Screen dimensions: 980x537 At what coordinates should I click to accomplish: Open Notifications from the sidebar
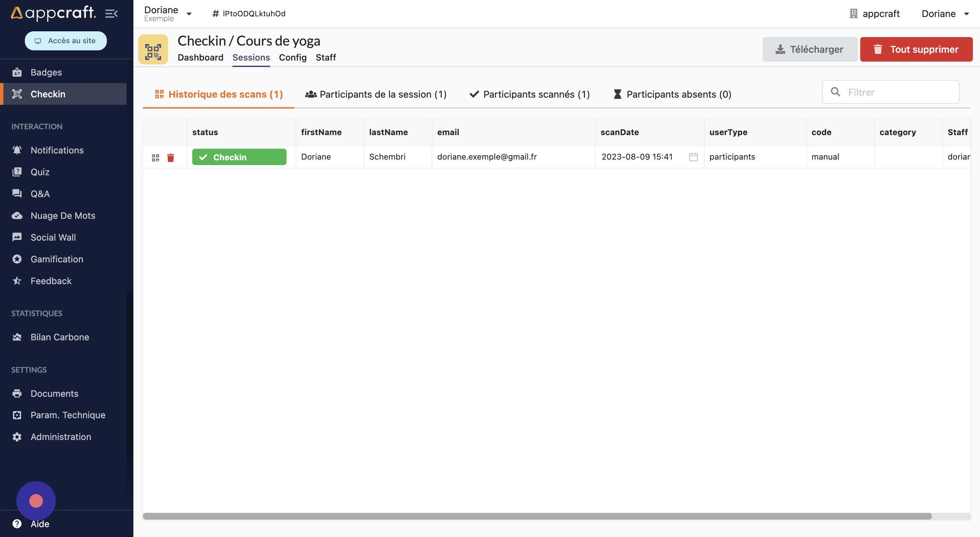pos(57,150)
